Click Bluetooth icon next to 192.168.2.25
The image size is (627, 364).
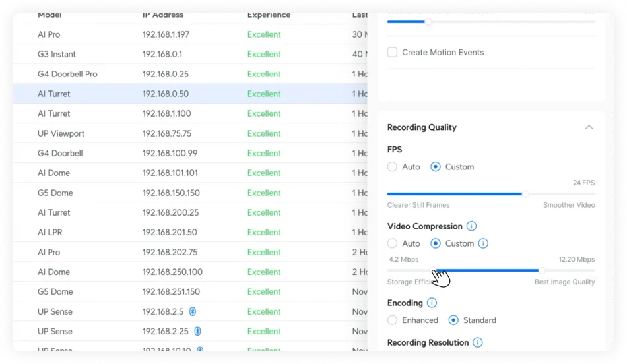tap(197, 331)
